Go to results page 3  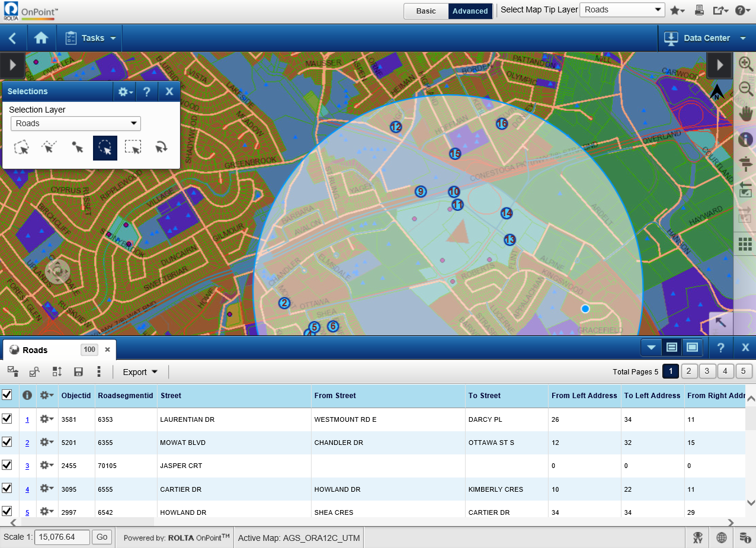707,371
